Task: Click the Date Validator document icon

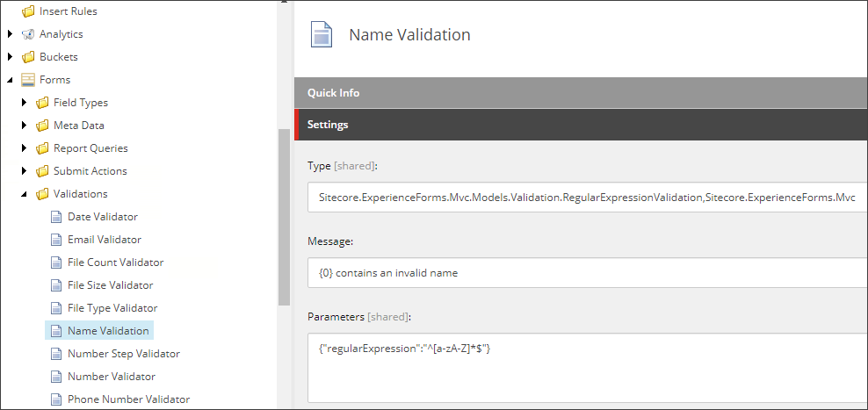Action: point(56,217)
